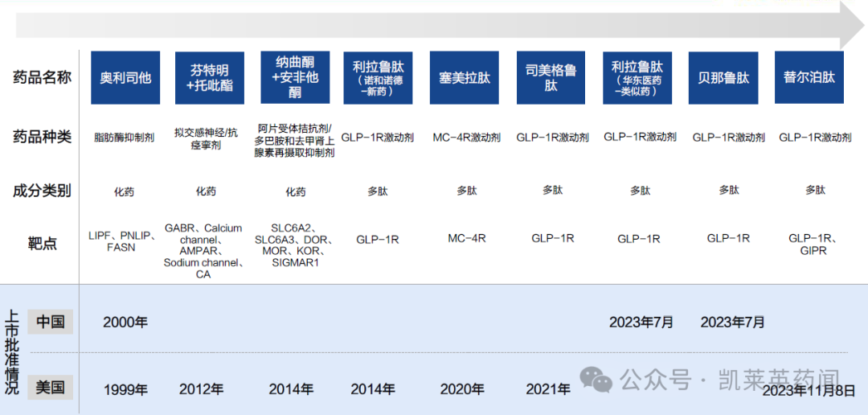Viewport: 868px width, 415px height.
Task: Click the 贝那鲁肽 drug box
Action: pos(723,78)
